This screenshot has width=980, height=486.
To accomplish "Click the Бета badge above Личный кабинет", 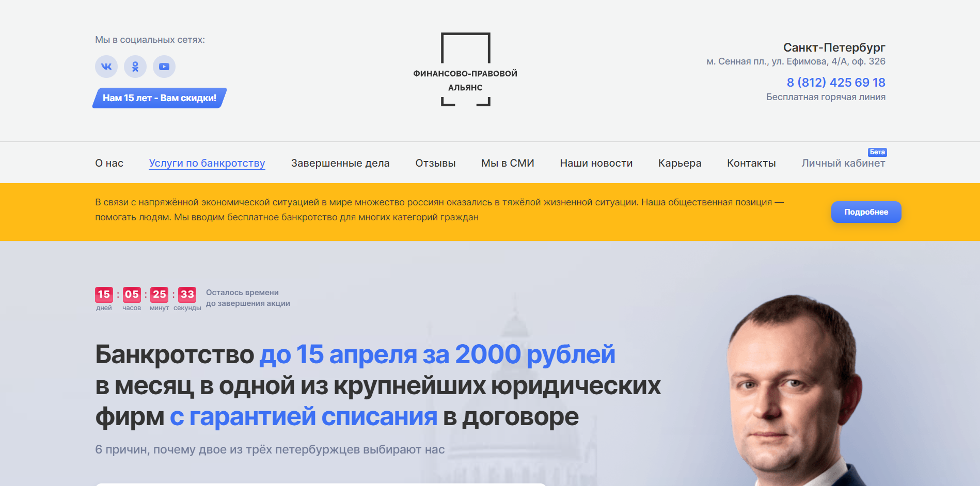I will point(877,152).
